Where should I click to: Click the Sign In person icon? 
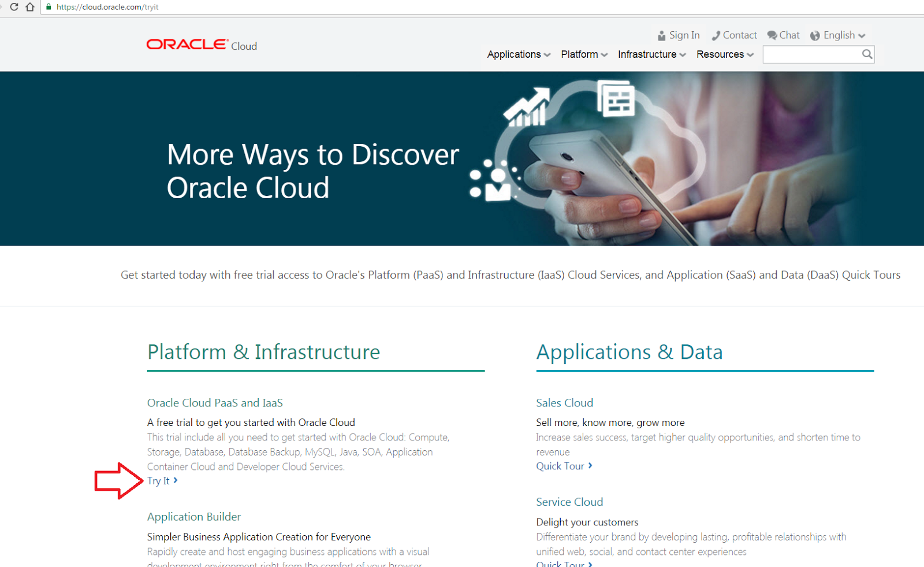661,36
